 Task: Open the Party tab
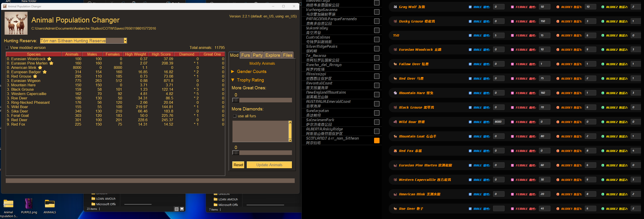(x=258, y=55)
